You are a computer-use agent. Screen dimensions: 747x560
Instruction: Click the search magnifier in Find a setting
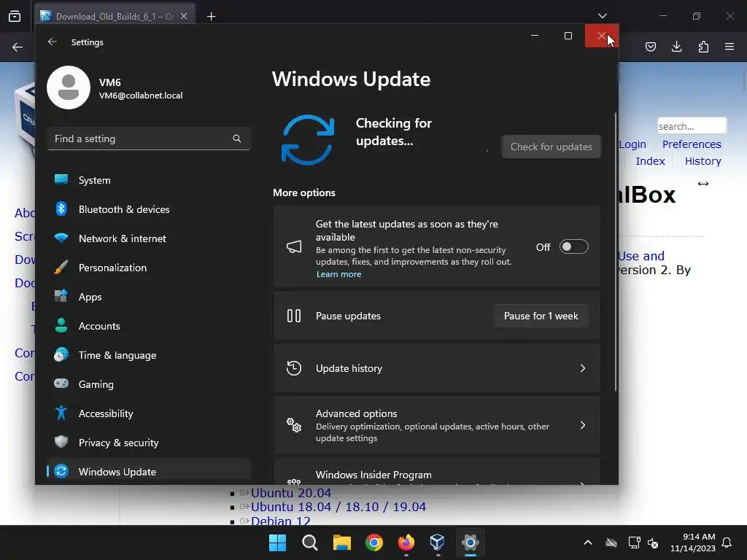tap(237, 139)
